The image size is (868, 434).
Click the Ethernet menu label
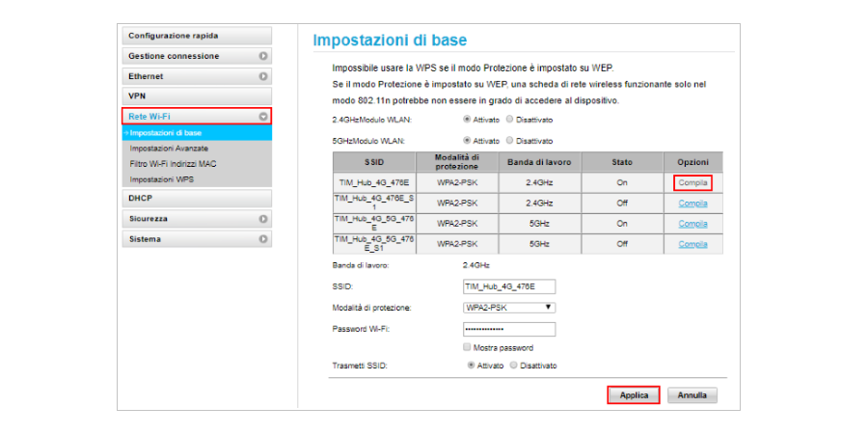(x=146, y=76)
